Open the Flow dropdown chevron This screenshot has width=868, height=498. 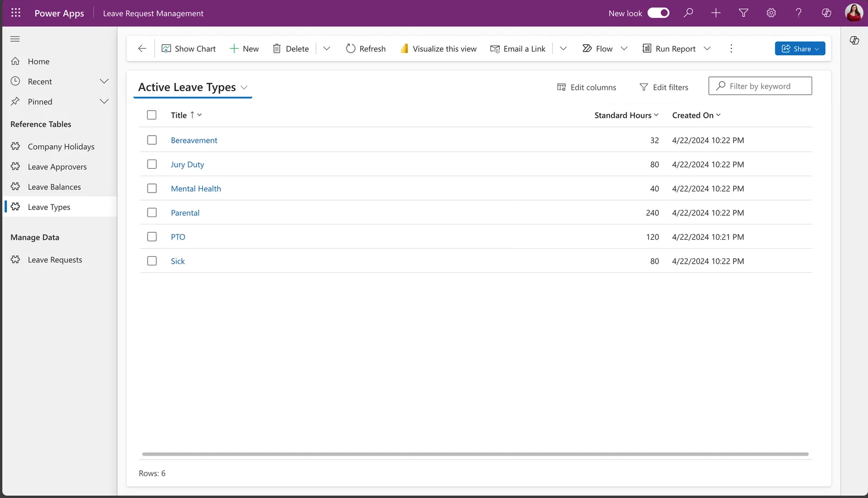point(624,48)
